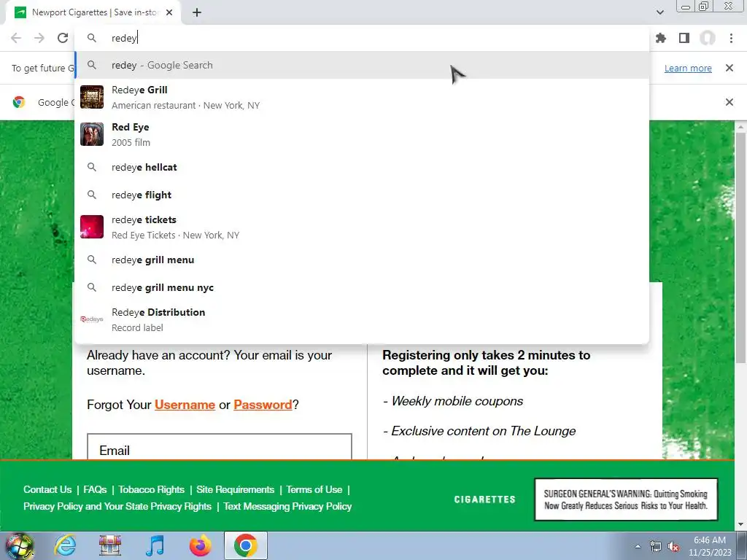Open the Text Messaging Privacy Policy link

(287, 506)
